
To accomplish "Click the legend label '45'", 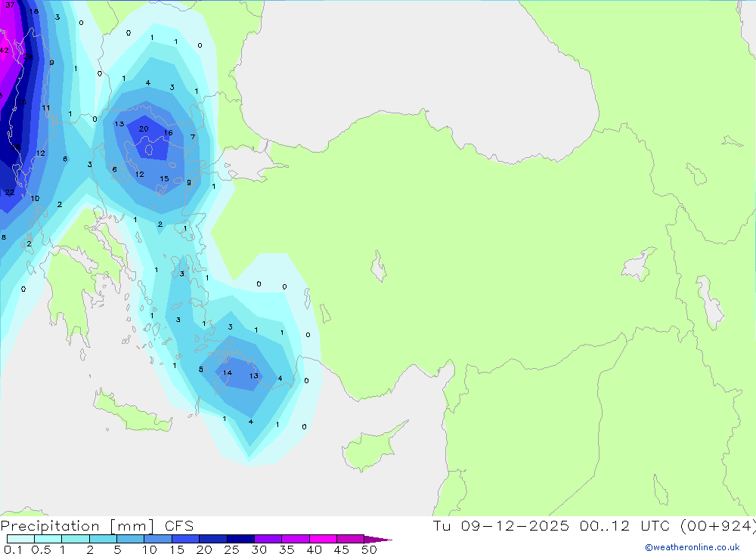I will click(x=342, y=549).
